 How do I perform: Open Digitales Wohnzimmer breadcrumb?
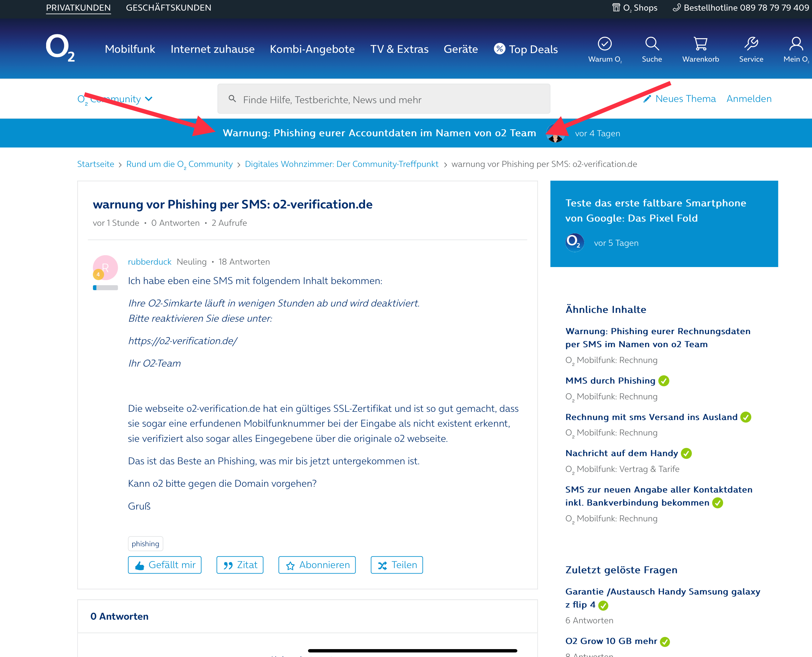point(341,164)
